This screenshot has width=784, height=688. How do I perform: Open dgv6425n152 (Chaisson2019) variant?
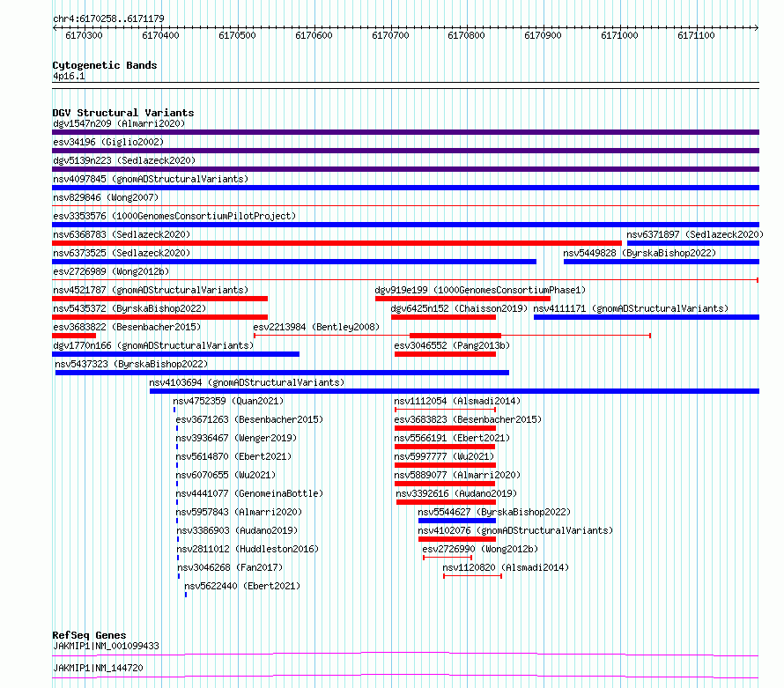[x=459, y=308]
